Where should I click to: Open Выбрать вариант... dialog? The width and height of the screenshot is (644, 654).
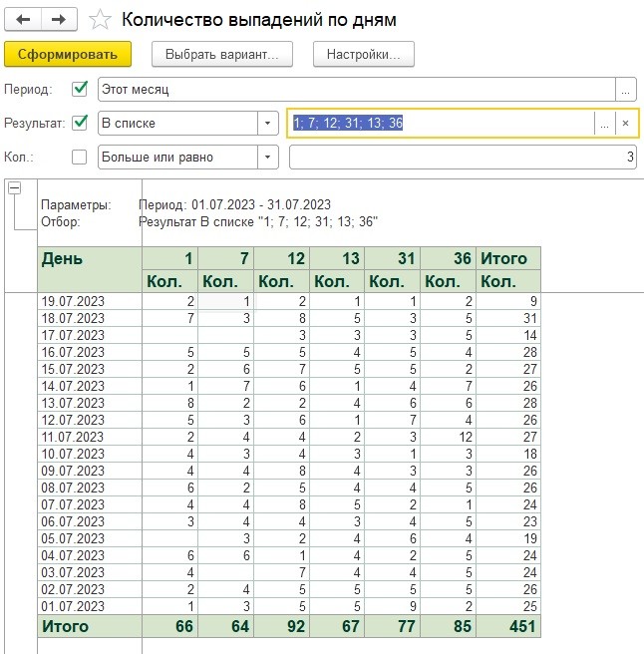(x=222, y=54)
